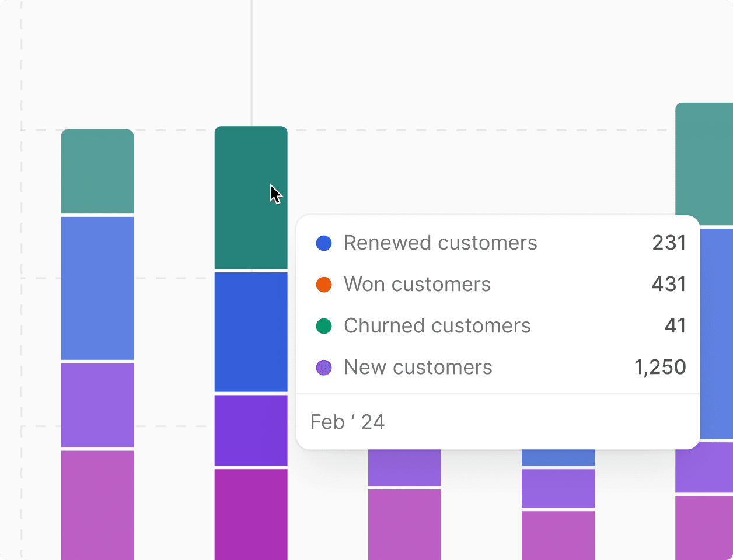Click the blue Renewed customers legend dot
Viewport: 733px width, 560px height.
click(324, 243)
